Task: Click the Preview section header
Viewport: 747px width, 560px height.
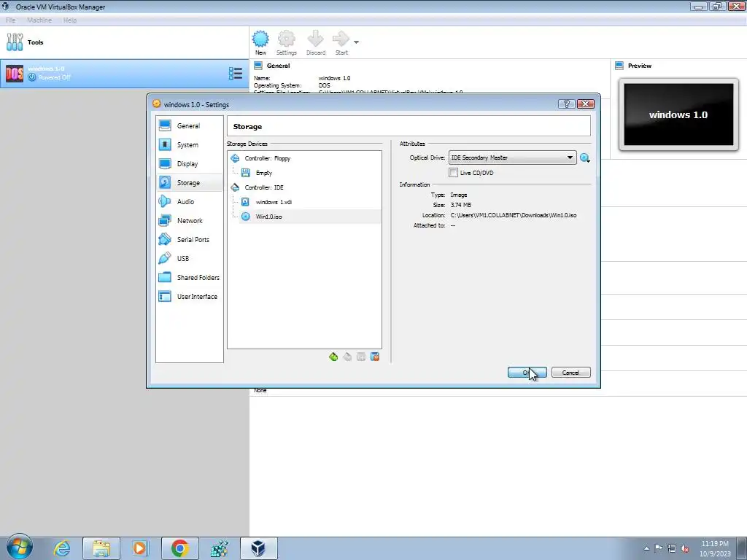Action: point(639,66)
